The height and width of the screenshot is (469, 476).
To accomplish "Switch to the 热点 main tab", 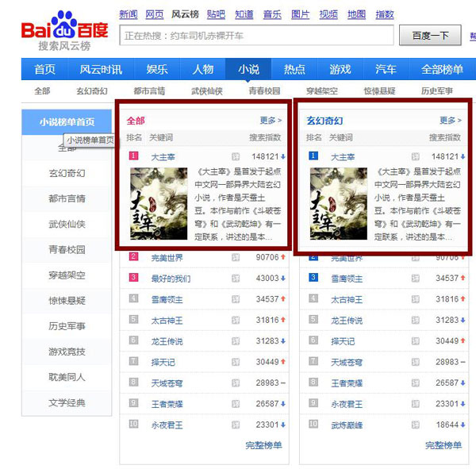I will pyautogui.click(x=294, y=69).
